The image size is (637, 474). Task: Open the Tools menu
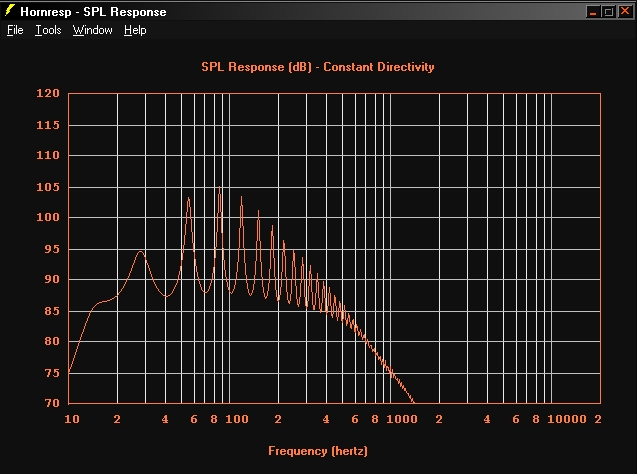pyautogui.click(x=48, y=30)
